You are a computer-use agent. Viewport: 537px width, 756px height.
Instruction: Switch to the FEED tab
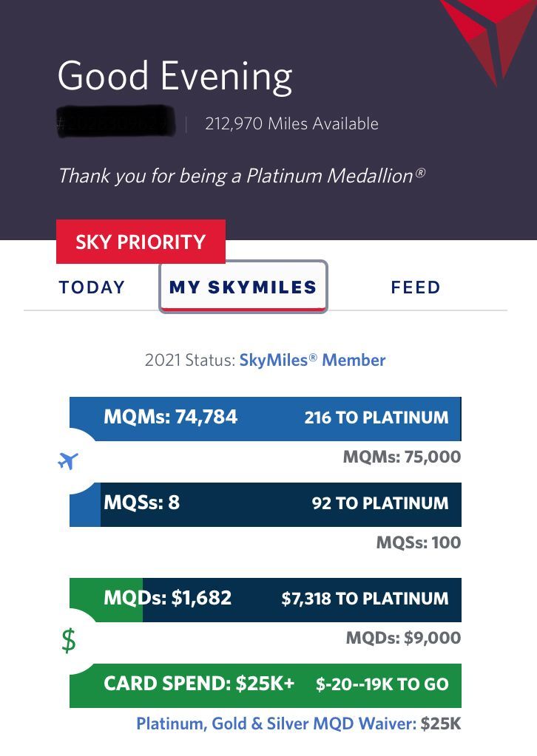click(x=416, y=287)
